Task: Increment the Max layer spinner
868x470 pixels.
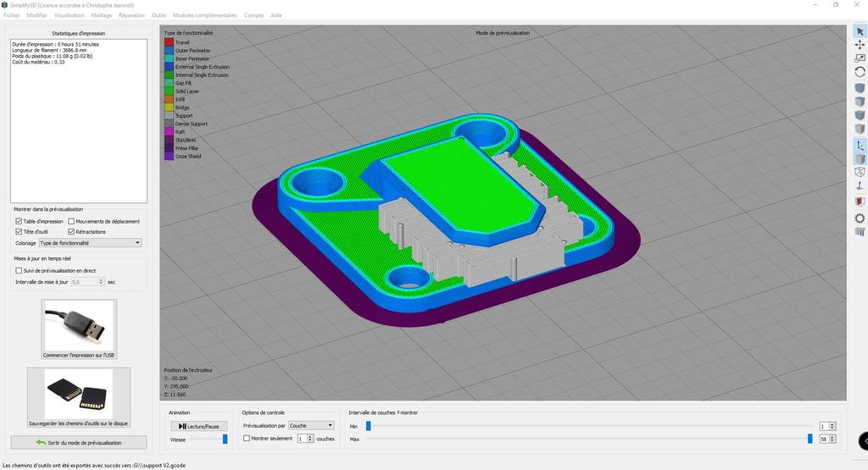Action: pos(833,436)
